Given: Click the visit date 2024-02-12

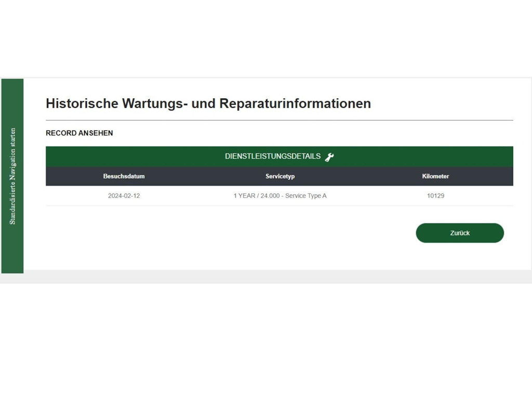Looking at the screenshot, I should coord(124,196).
